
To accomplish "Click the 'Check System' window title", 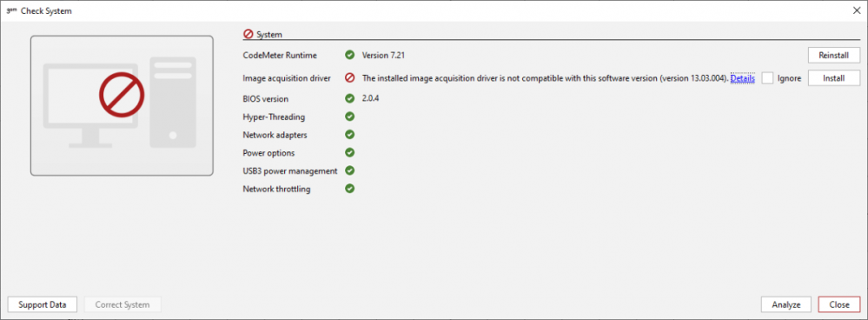I will 47,10.
